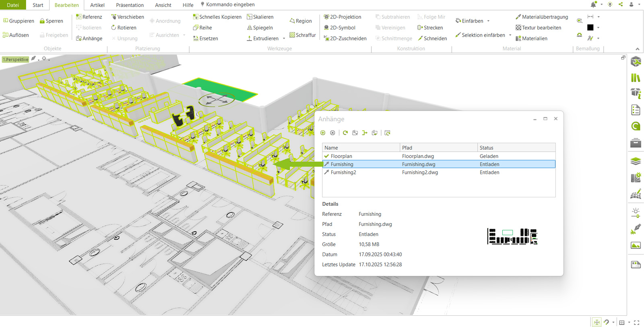
Task: Open the Datei menu
Action: [13, 5]
